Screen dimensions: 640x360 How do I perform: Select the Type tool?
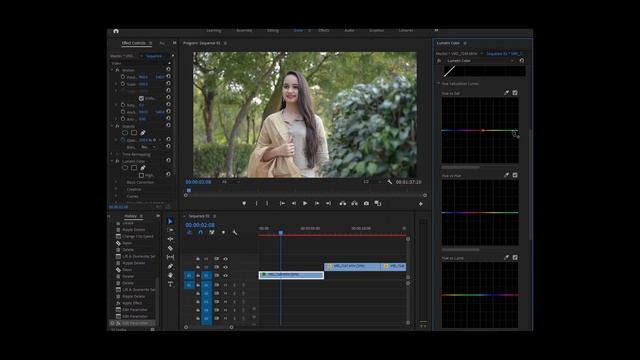coord(170,284)
